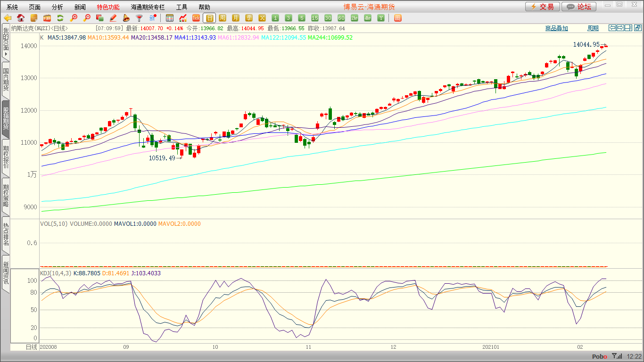Click the 商品叠加 link
Screen dimensions: 644x362
pyautogui.click(x=557, y=28)
